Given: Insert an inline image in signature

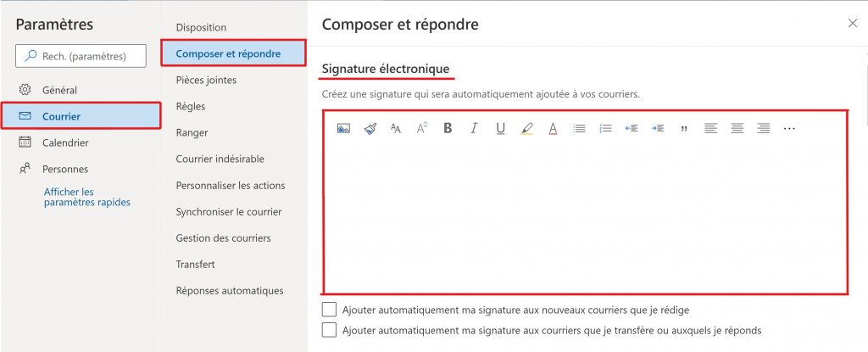Looking at the screenshot, I should point(343,129).
